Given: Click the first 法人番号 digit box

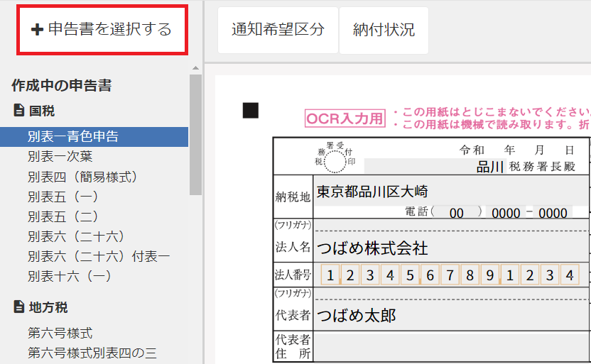Looking at the screenshot, I should pyautogui.click(x=330, y=275).
